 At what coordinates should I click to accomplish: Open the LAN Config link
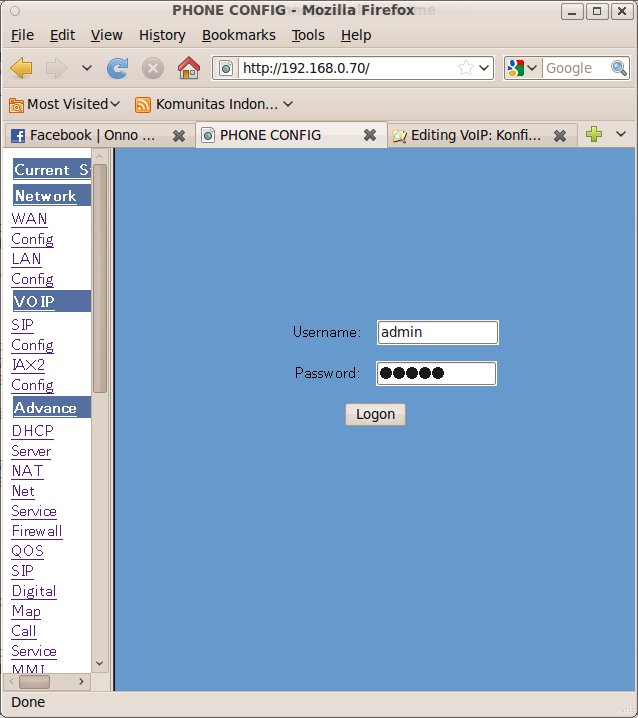pos(32,269)
